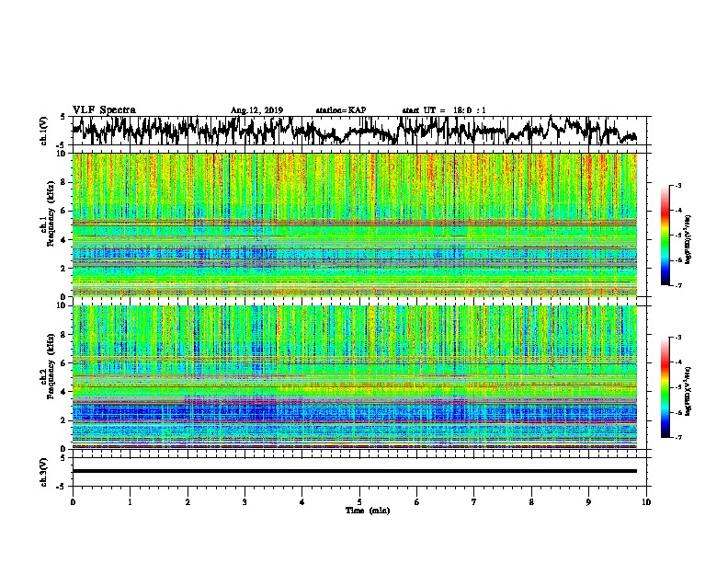
Task: Click the "-7" label on ch.2 colorbar
Action: 677,437
